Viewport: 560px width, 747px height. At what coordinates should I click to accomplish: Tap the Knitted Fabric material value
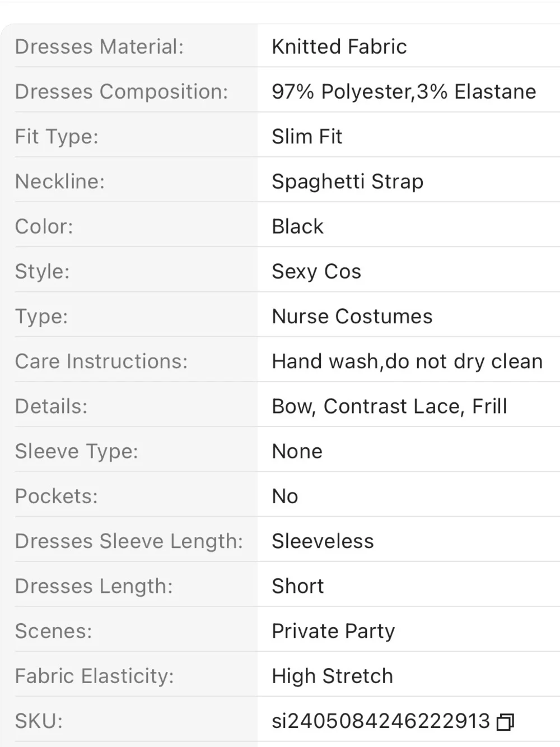(339, 47)
